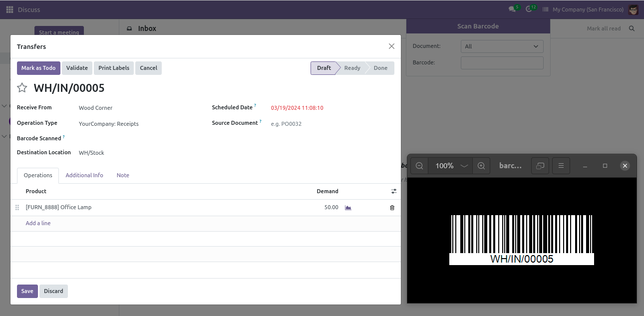Click the Cancel button in Transfers
The image size is (644, 316).
tap(148, 68)
